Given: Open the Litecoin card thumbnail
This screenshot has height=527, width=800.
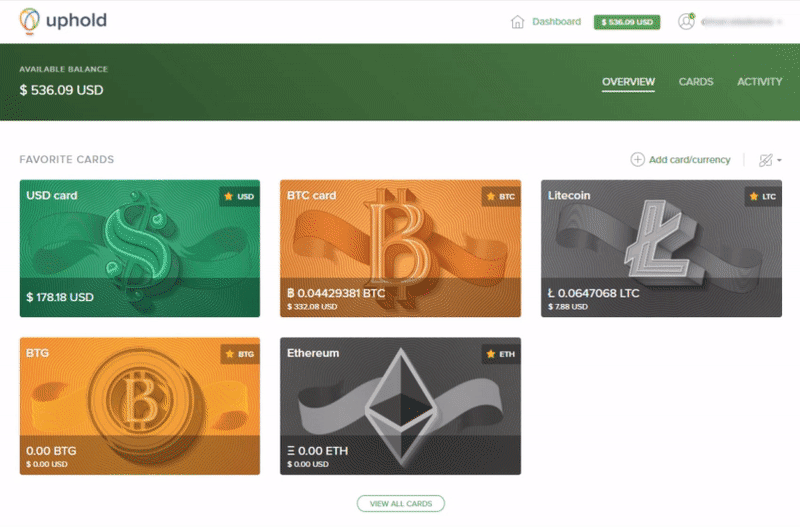Looking at the screenshot, I should 661,248.
